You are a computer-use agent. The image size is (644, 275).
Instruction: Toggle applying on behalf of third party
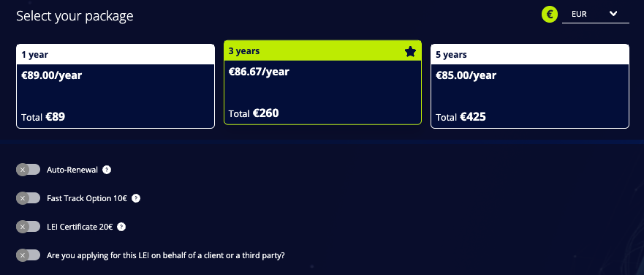(x=29, y=255)
